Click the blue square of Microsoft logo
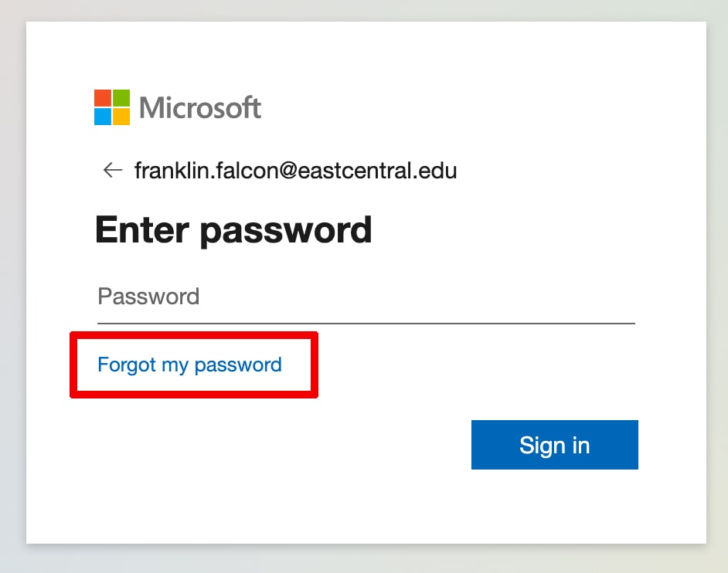This screenshot has height=573, width=728. point(103,117)
